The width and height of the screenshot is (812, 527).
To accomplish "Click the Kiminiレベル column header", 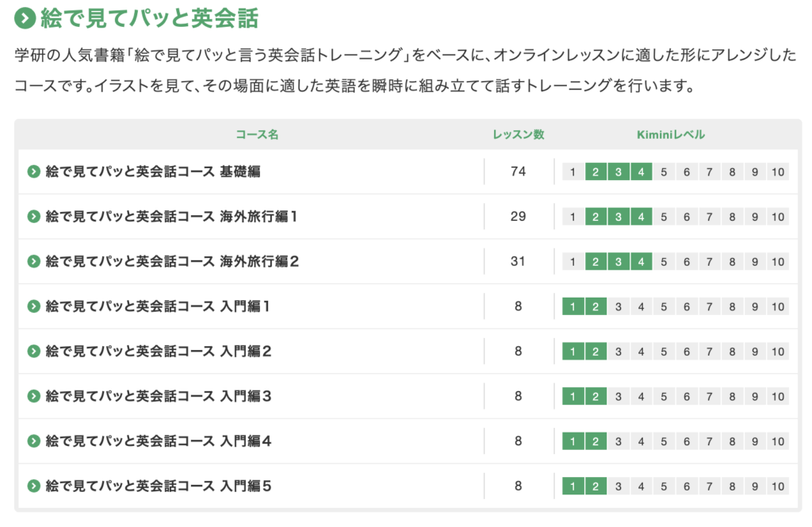I will coord(671,135).
